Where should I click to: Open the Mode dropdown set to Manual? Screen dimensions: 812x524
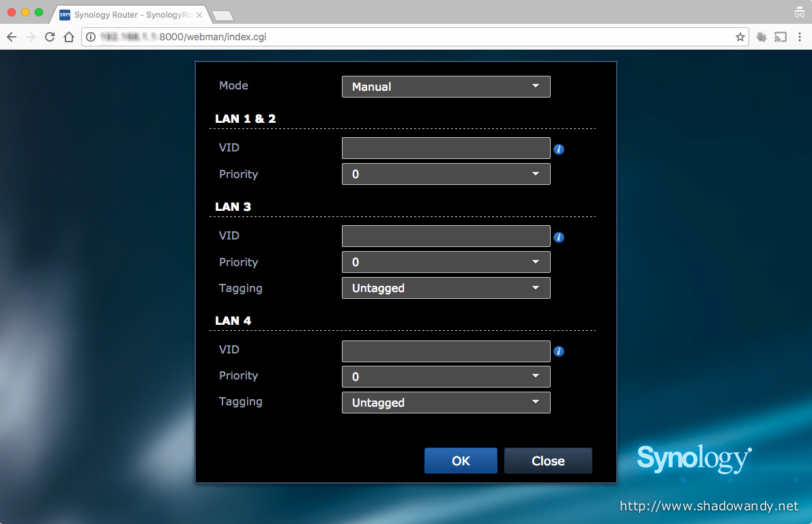point(446,87)
